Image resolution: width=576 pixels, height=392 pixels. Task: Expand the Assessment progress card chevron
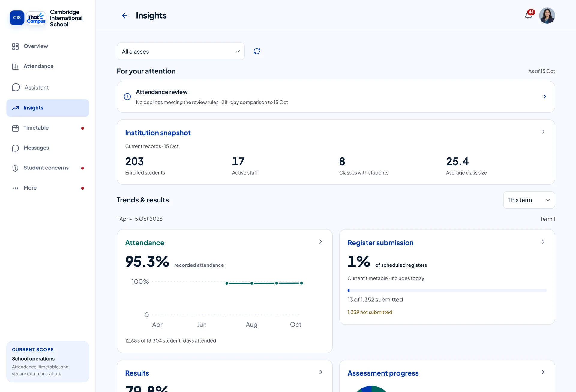pos(543,372)
